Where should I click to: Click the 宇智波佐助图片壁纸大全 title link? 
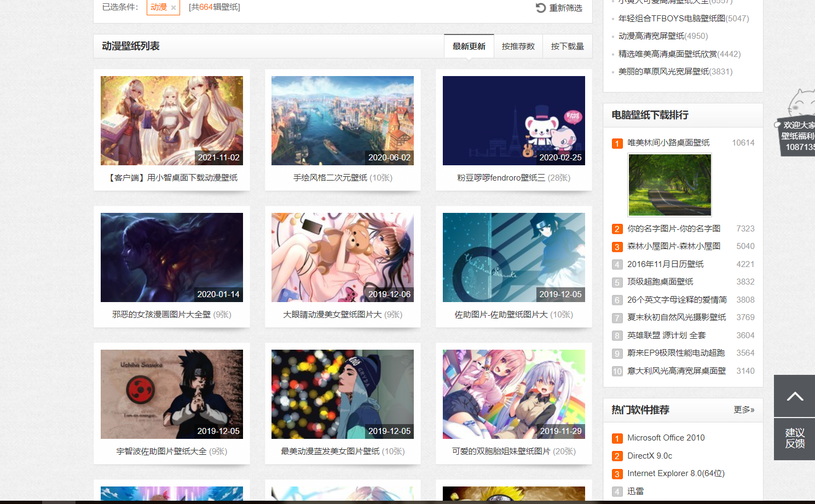point(161,451)
